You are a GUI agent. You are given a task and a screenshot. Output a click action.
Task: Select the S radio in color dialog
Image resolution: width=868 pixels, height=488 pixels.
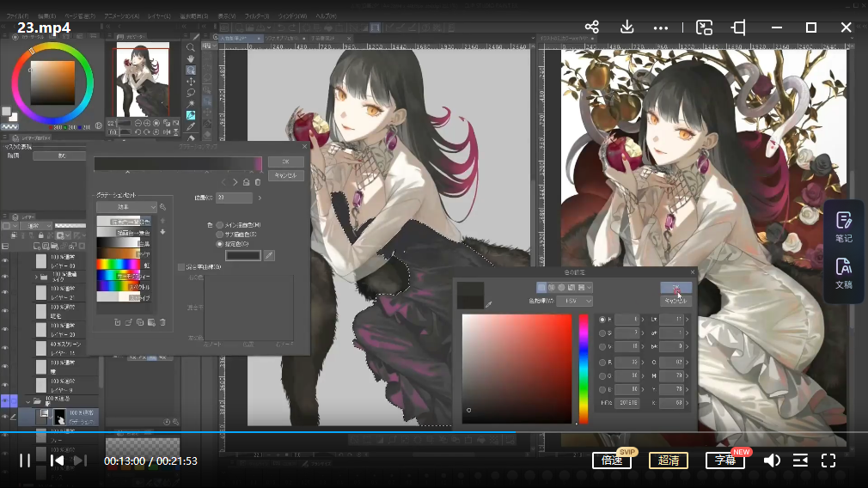click(602, 333)
